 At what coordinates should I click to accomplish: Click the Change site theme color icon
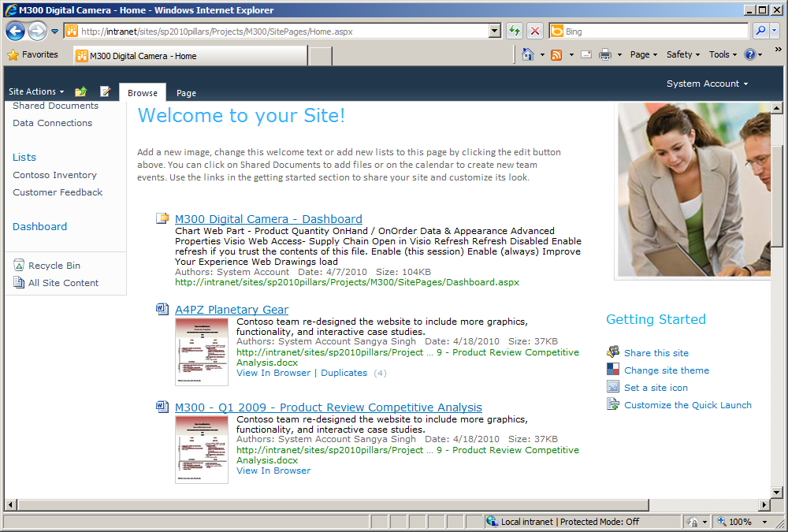pos(613,369)
